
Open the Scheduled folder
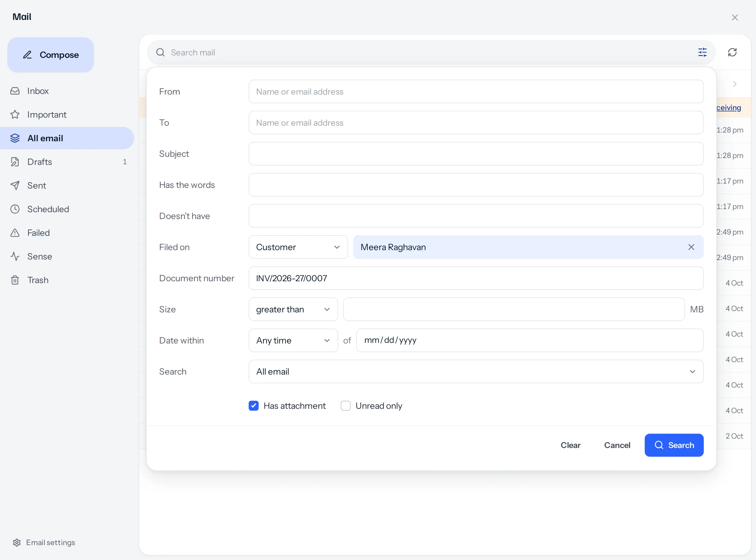tap(67, 209)
